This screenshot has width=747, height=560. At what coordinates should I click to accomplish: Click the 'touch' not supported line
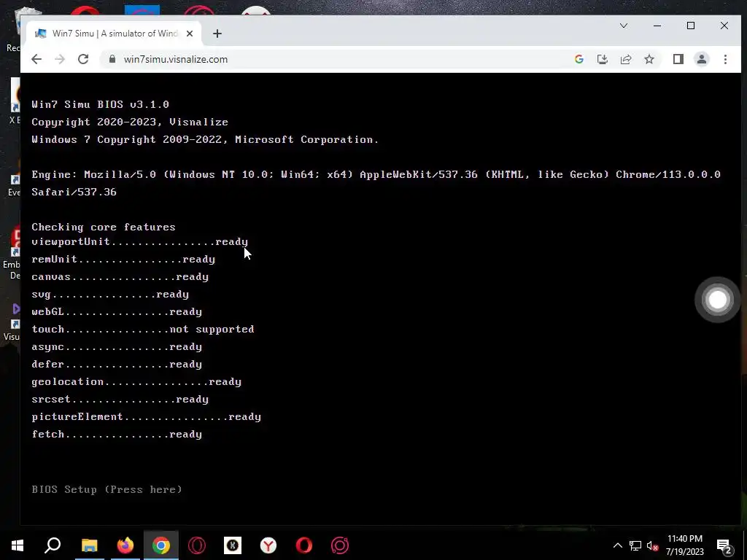coord(143,329)
